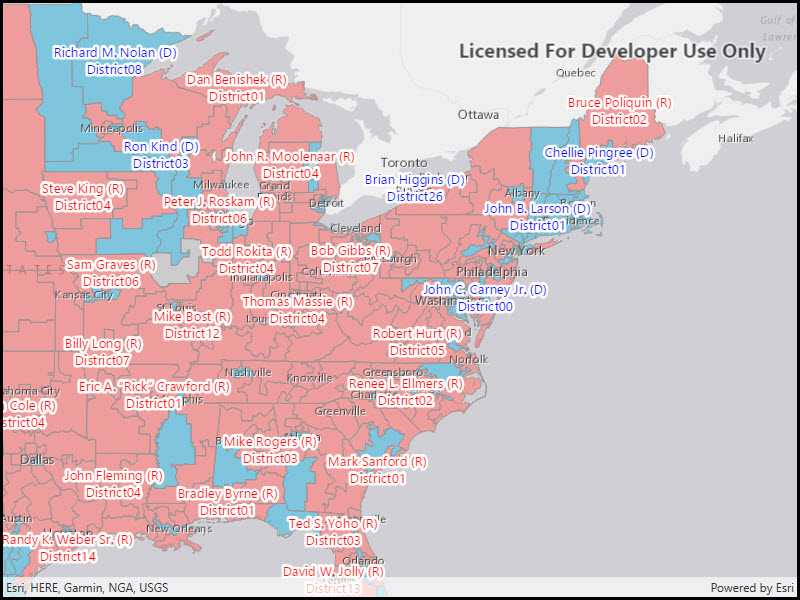800x600 pixels.
Task: Select the Dan Benishek (R) label
Action: [236, 80]
